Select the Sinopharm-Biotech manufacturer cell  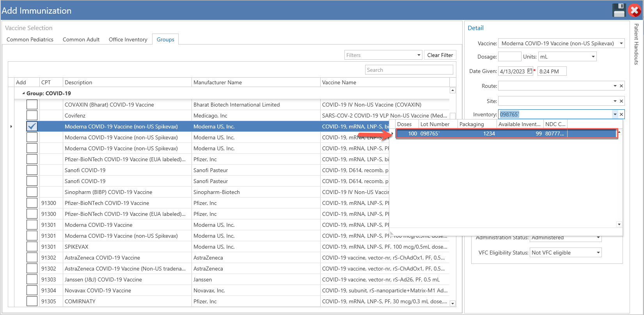click(256, 192)
